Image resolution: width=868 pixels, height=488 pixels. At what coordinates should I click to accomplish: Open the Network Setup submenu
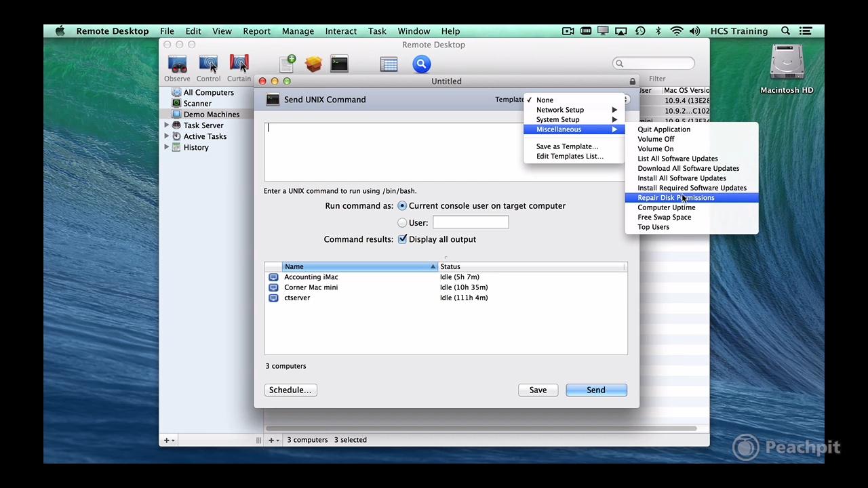[574, 110]
